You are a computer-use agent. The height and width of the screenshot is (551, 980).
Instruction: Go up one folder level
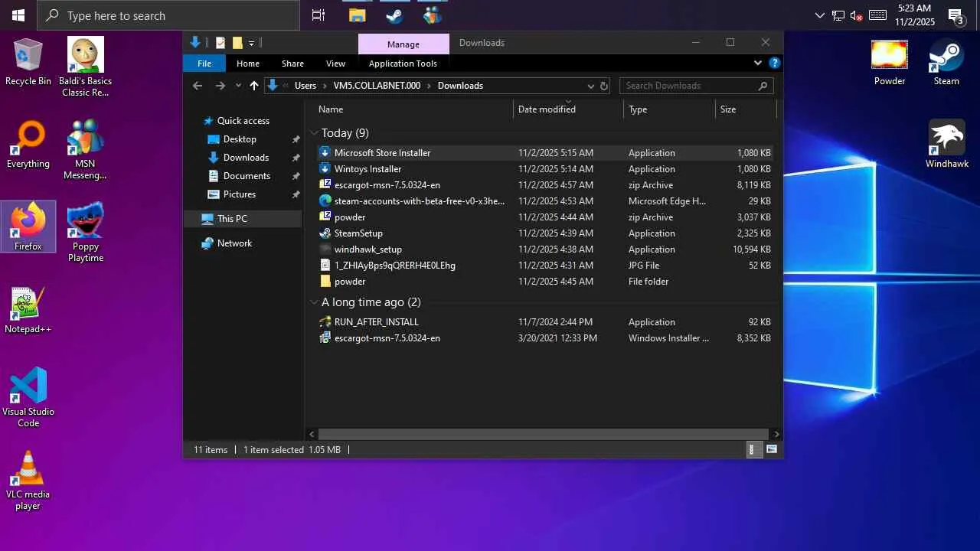(x=254, y=86)
